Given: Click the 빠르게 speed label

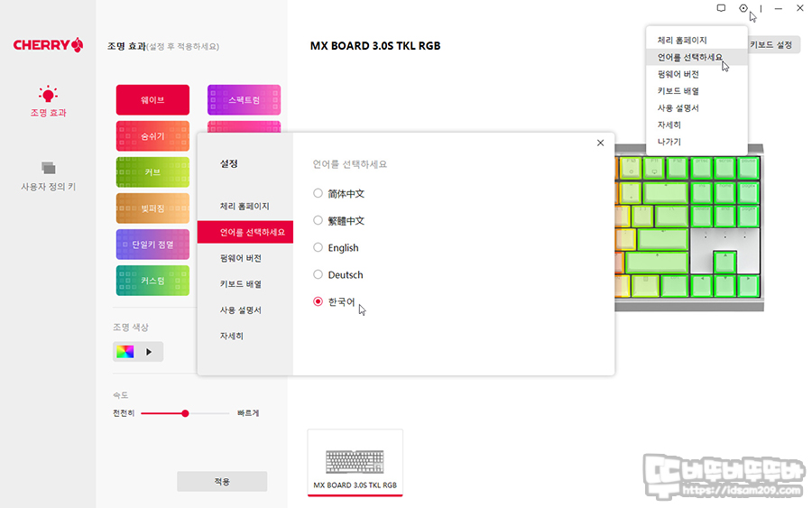Looking at the screenshot, I should [248, 413].
